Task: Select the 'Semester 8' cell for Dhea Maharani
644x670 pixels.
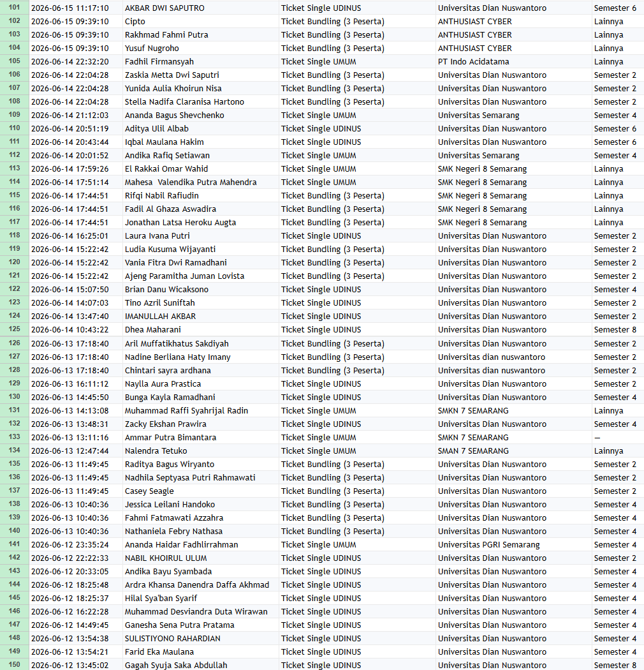Action: [617, 329]
